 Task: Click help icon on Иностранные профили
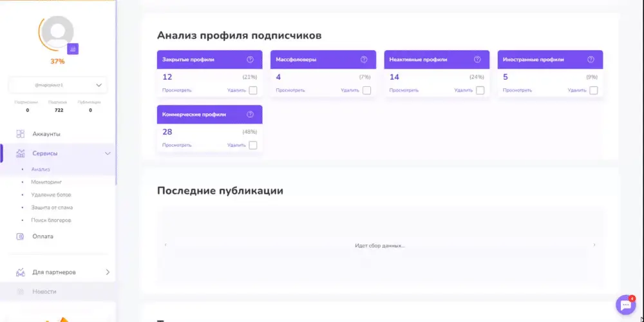coord(591,59)
